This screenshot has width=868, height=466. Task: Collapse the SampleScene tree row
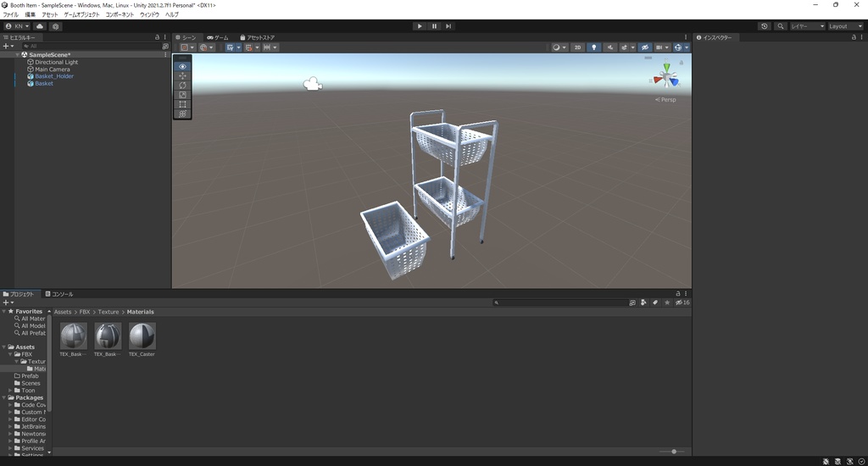[x=18, y=55]
